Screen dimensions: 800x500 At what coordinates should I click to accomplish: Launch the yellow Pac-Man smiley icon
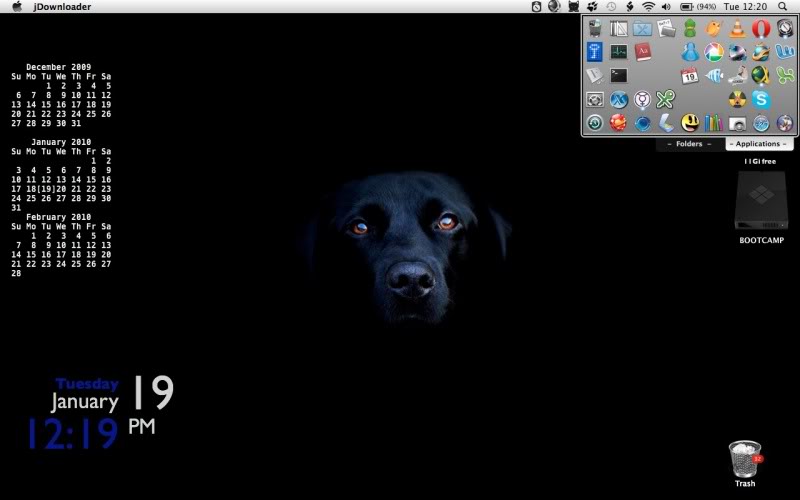(690, 123)
